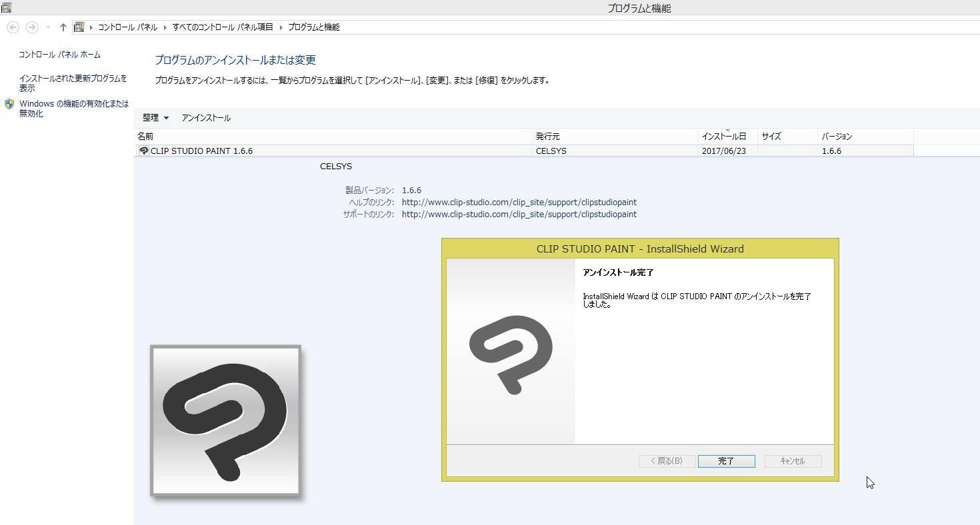This screenshot has width=980, height=525.
Task: Click the アンインストール完了 heading in the wizard
Action: (618, 273)
